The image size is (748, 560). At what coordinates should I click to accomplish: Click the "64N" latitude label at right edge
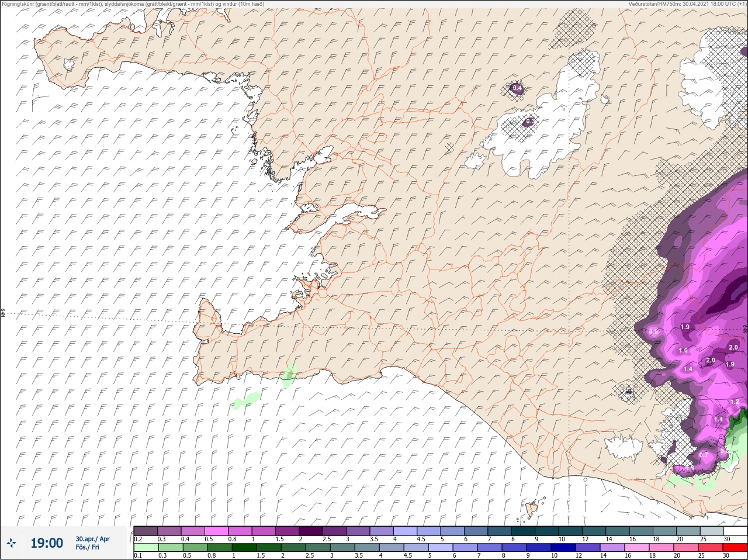pyautogui.click(x=745, y=330)
